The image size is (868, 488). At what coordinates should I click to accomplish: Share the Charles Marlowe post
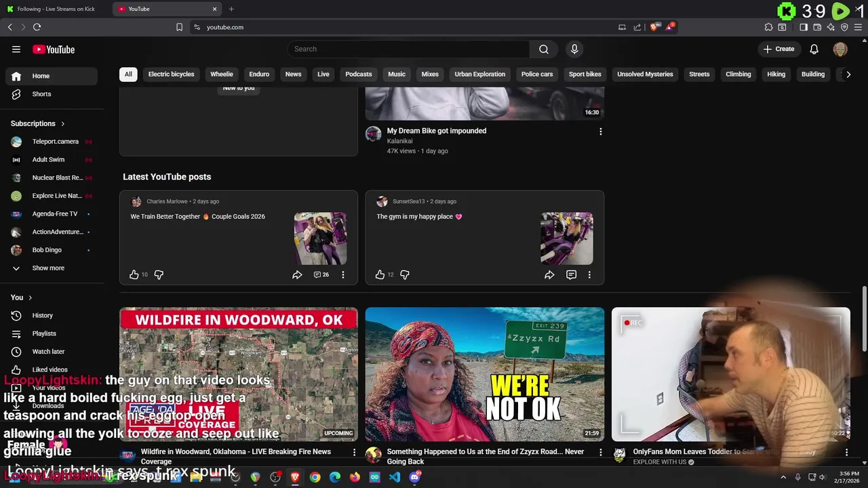coord(297,274)
